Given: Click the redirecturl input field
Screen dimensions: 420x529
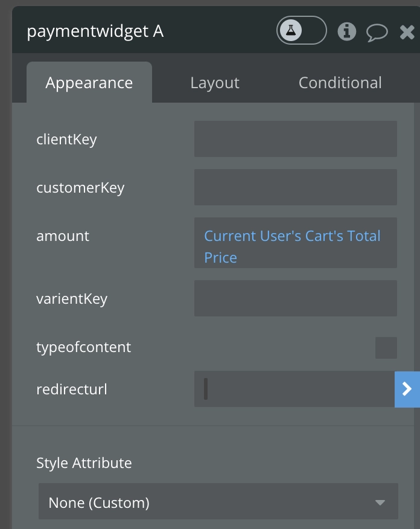Looking at the screenshot, I should (295, 389).
